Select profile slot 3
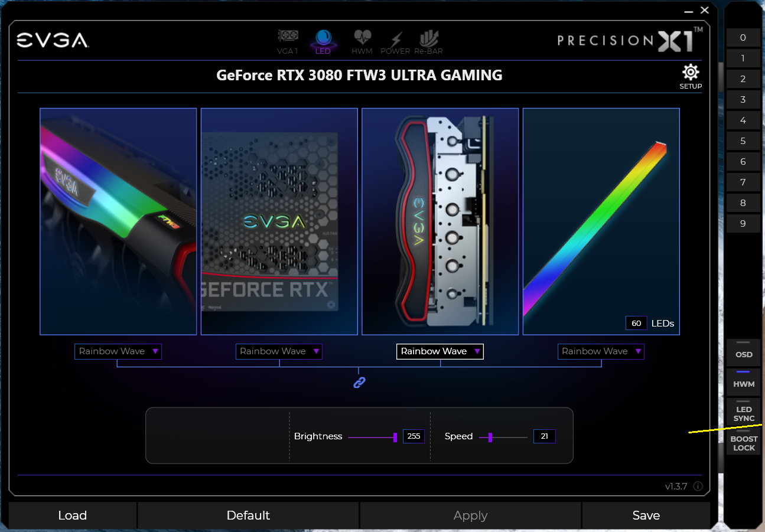 click(x=743, y=100)
